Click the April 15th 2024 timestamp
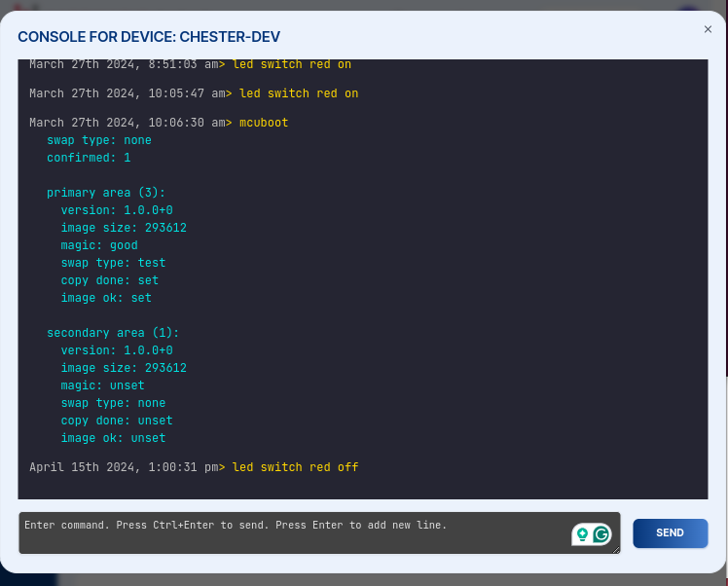Screen dimensions: 728x586 (123, 467)
